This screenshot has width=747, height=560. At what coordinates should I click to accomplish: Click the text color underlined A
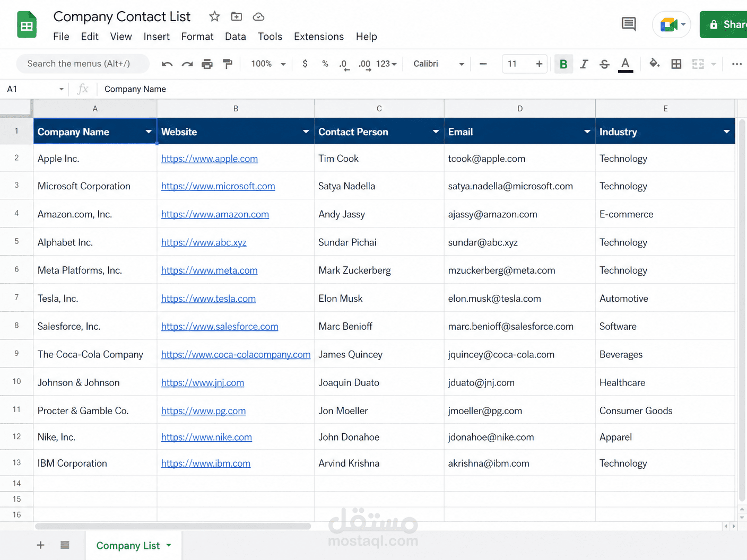click(x=626, y=64)
